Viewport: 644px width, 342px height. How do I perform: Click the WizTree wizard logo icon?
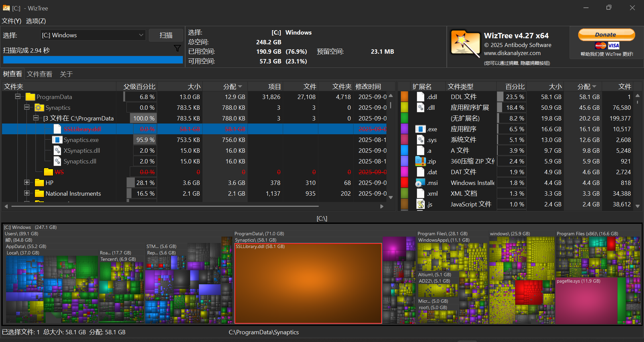[465, 44]
